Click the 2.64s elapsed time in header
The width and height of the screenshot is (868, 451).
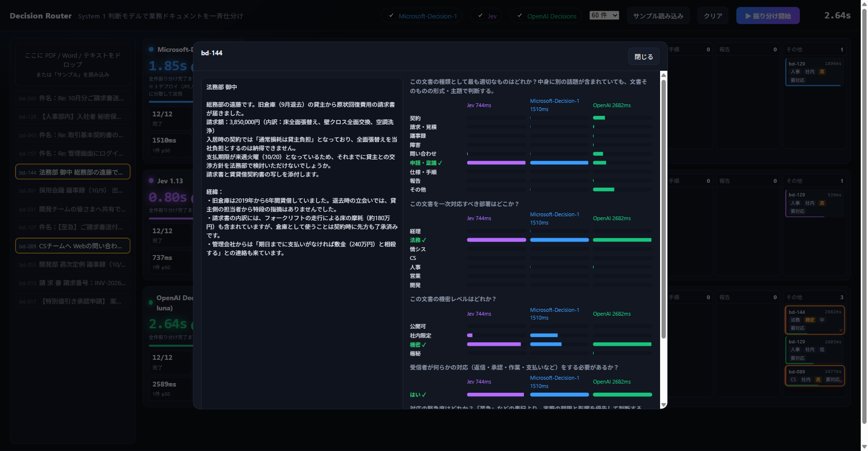pos(837,16)
